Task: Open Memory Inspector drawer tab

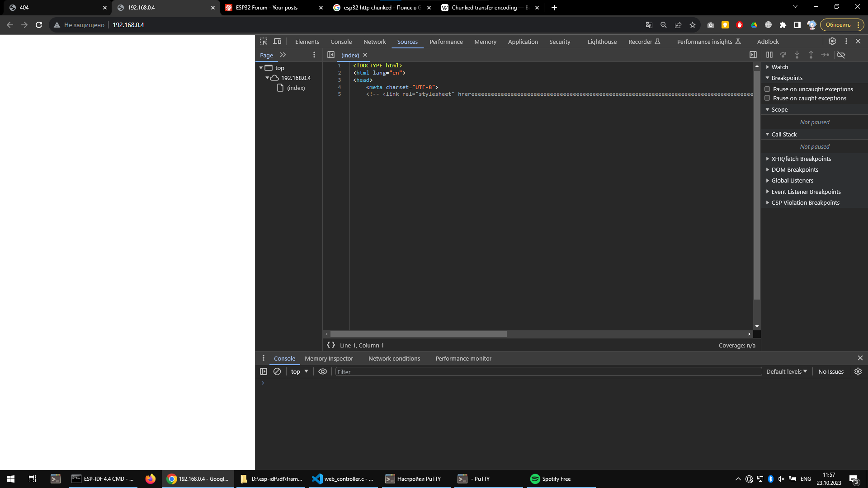Action: click(329, 358)
